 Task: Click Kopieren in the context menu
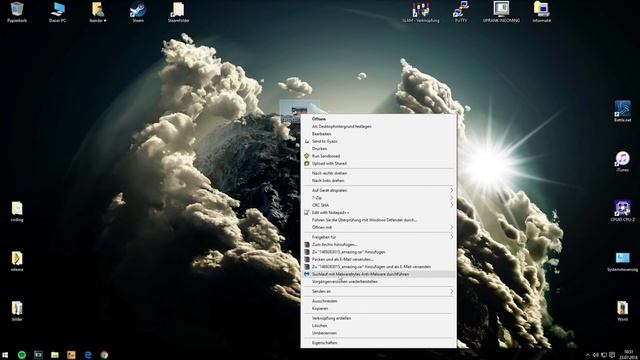(379, 308)
